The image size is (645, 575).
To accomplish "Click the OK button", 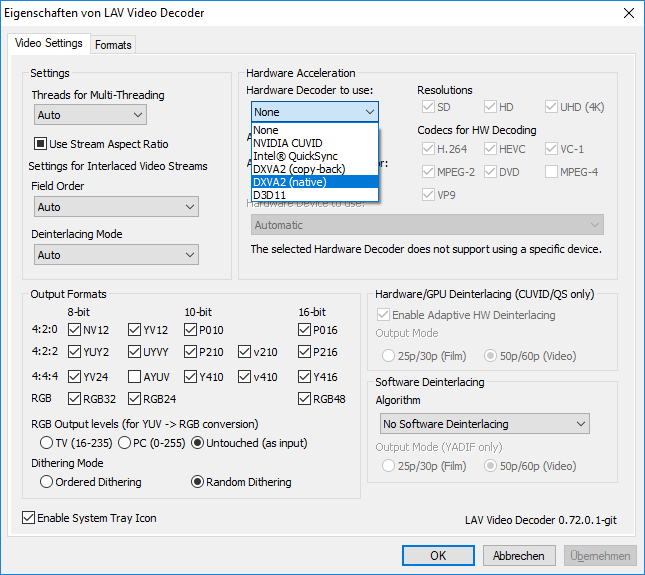I will [438, 556].
